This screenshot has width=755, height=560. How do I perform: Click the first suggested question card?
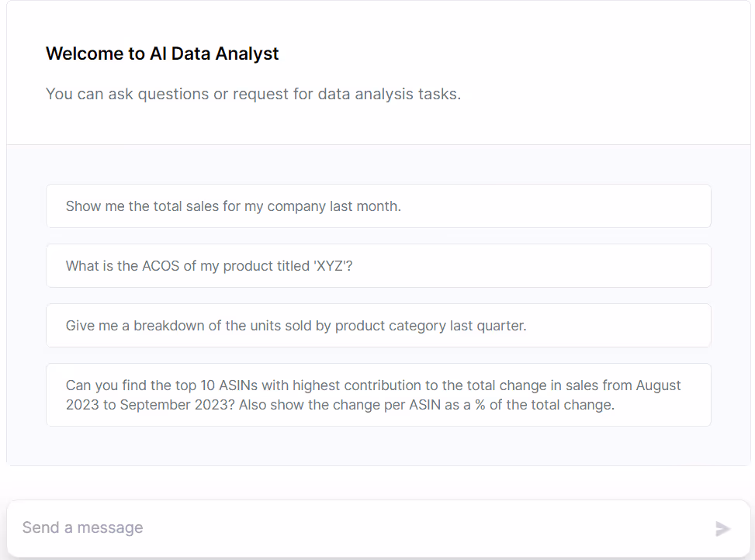(x=378, y=206)
